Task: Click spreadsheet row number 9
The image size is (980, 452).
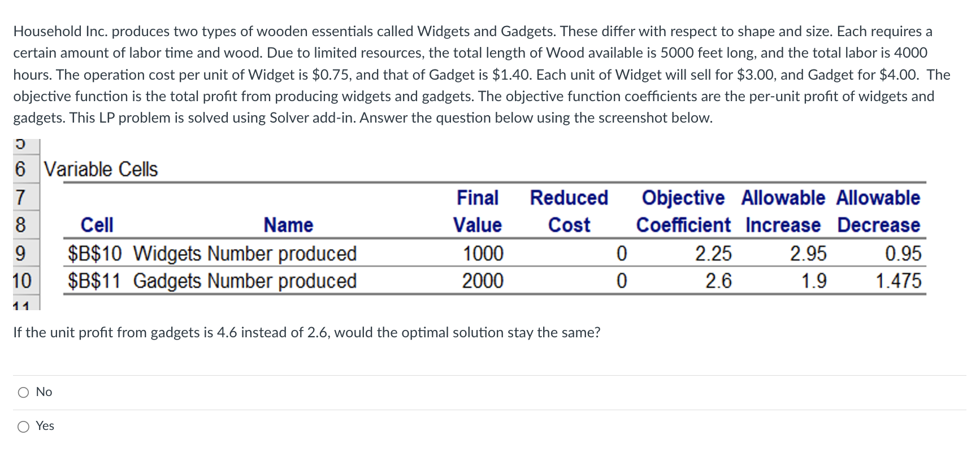Action: (20, 254)
